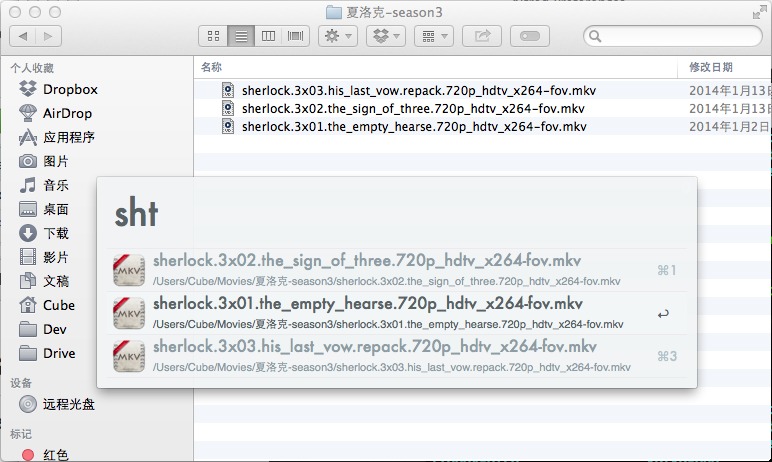
Task: Open the gear Action menu
Action: click(x=338, y=36)
